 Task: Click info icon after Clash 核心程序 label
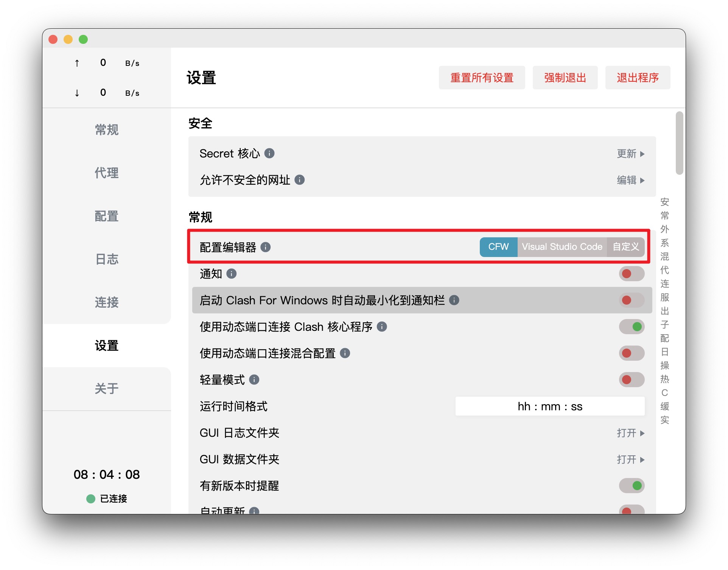point(382,327)
